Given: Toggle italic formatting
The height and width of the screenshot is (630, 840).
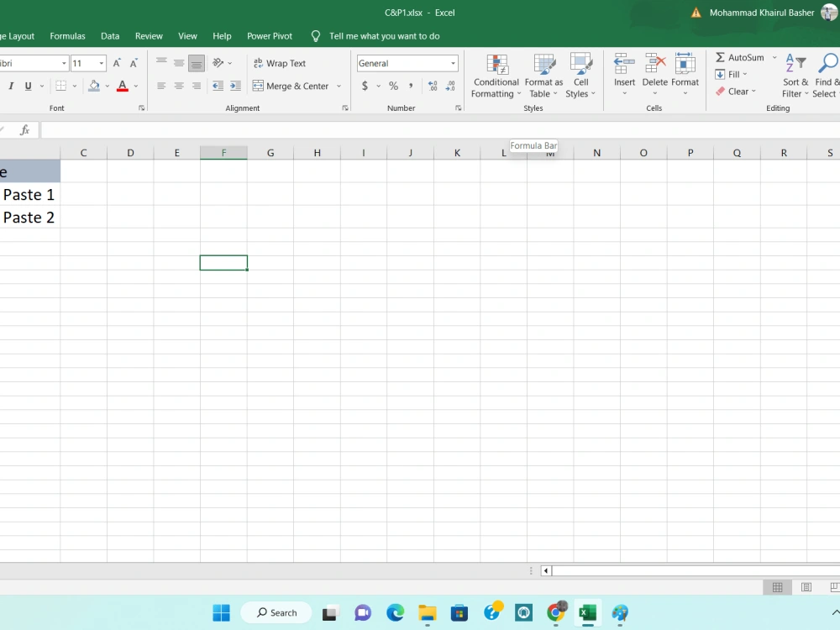Looking at the screenshot, I should pos(11,86).
